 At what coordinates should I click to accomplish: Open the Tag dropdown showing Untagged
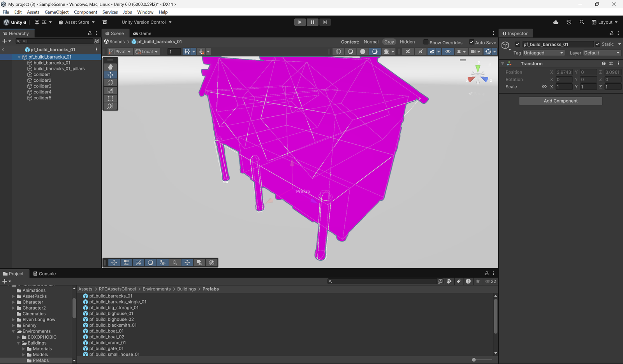click(543, 53)
